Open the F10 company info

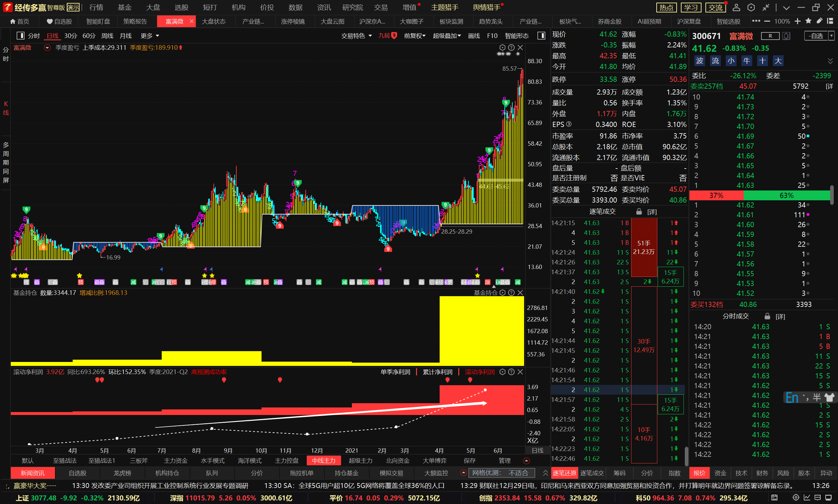coord(492,36)
